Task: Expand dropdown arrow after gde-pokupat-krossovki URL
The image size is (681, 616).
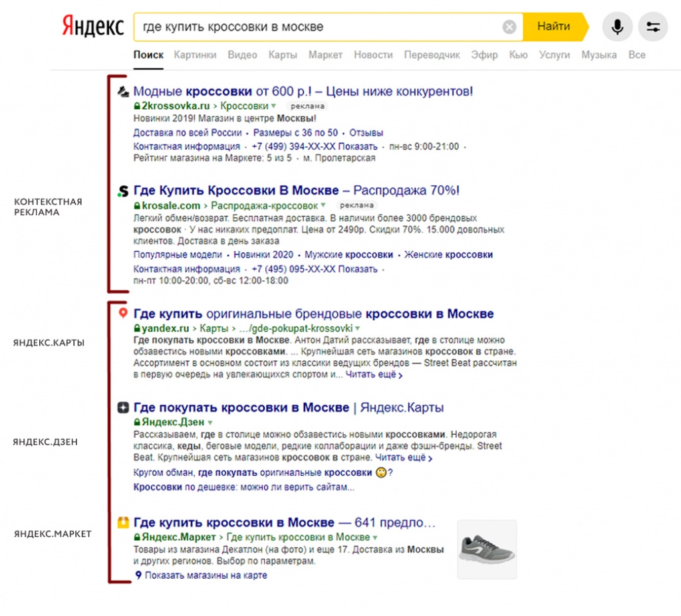Action: pos(357,328)
